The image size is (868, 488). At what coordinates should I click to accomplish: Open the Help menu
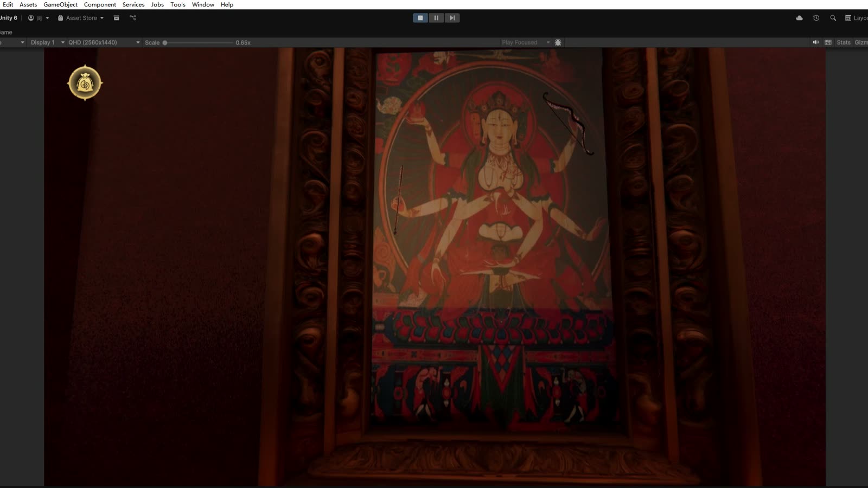pos(227,4)
